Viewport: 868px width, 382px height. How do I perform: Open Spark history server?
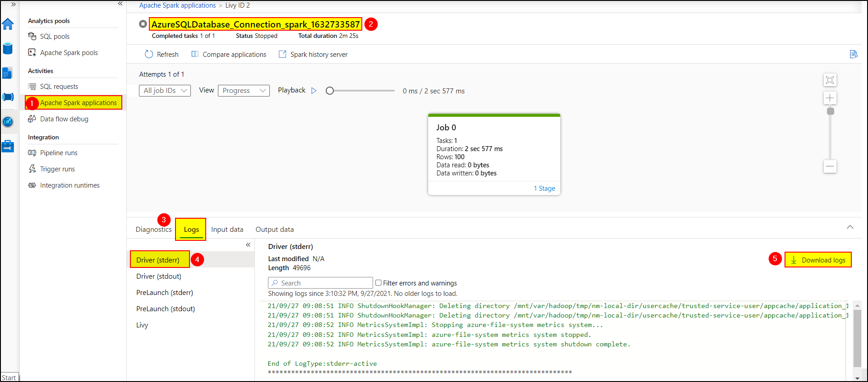coord(313,54)
